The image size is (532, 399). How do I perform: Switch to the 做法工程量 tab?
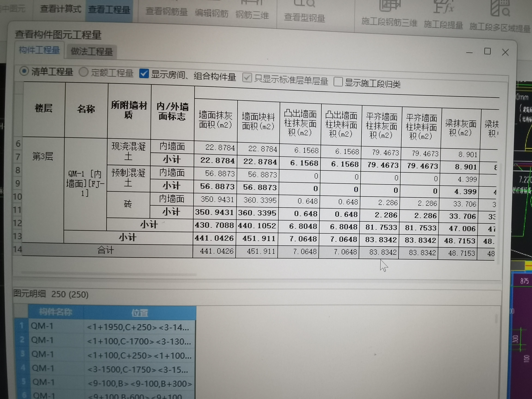(x=92, y=51)
